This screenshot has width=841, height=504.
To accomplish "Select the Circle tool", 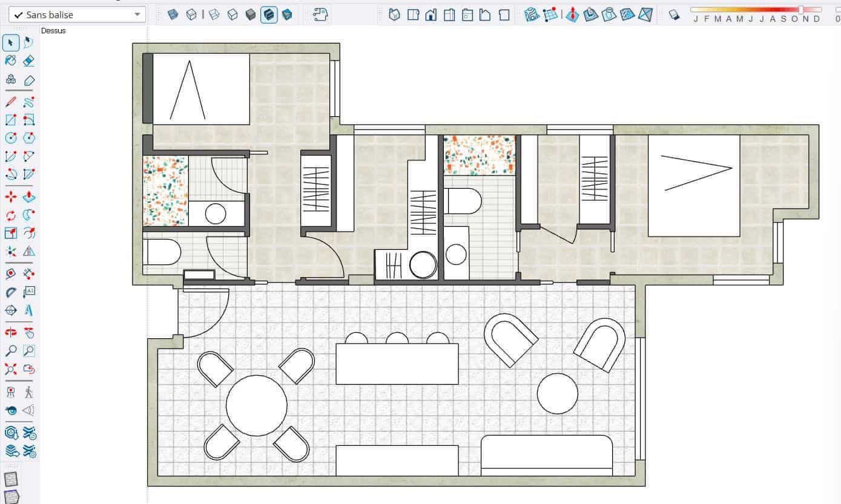I will pyautogui.click(x=10, y=138).
